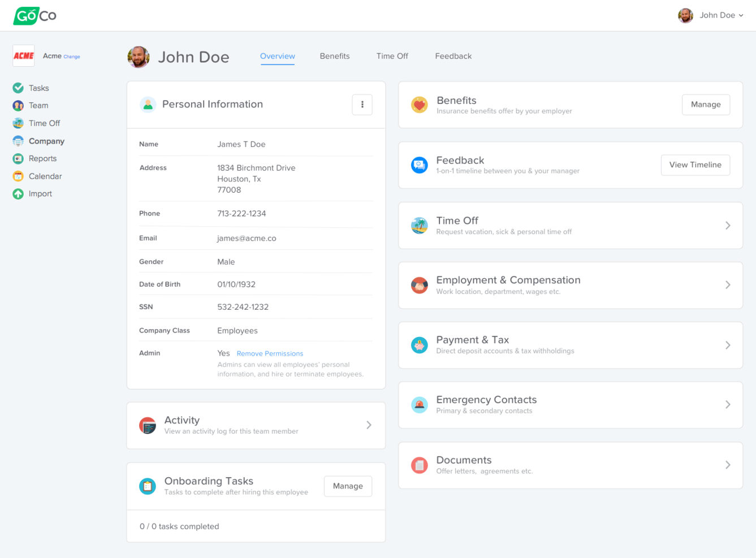756x558 pixels.
Task: Click the GoCo logo
Action: 34,15
